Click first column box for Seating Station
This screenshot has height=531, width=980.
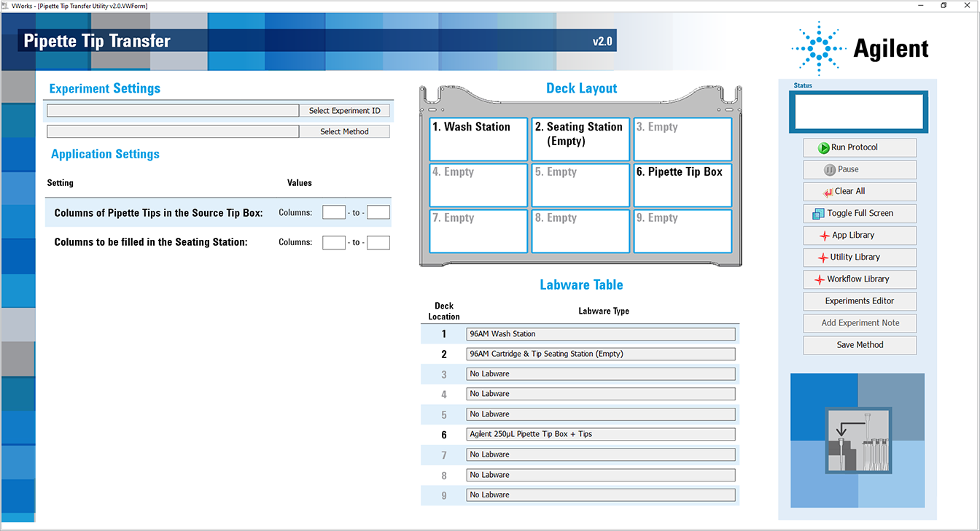334,242
